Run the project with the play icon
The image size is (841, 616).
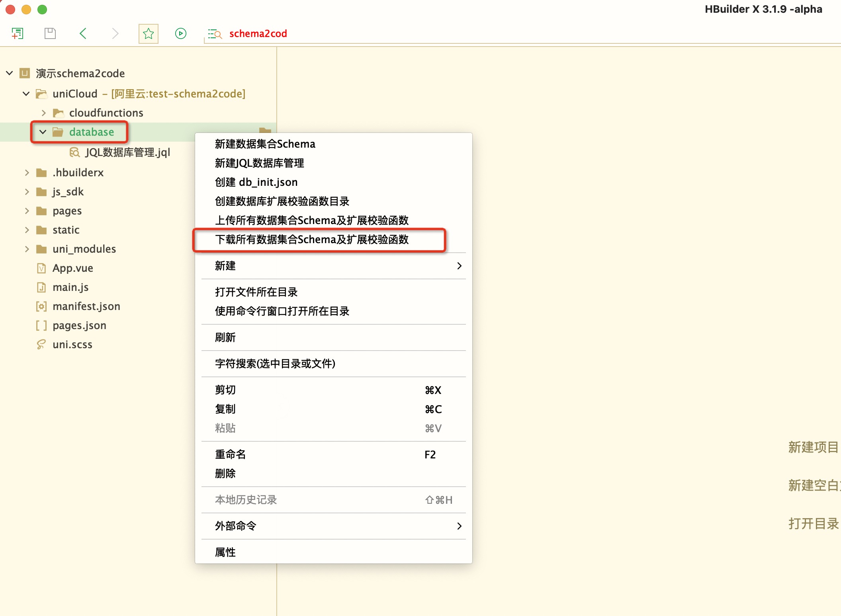[x=180, y=33]
